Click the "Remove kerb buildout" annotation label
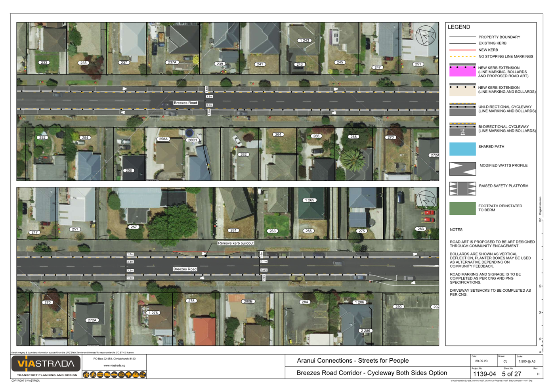554x392 pixels. point(236,243)
